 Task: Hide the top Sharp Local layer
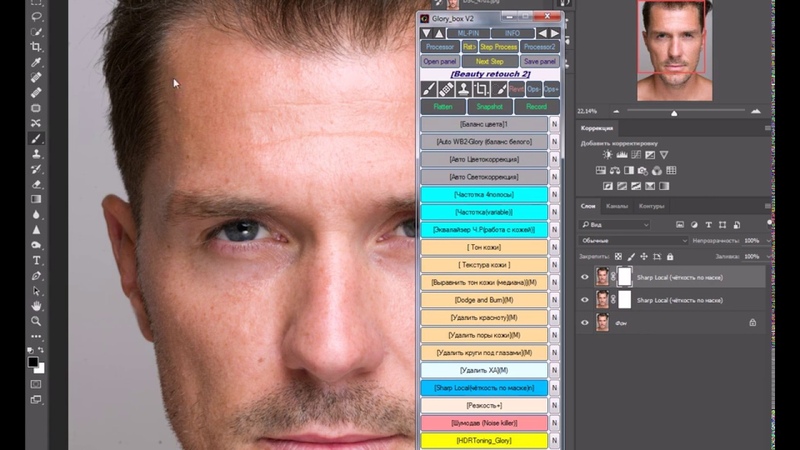pos(585,277)
